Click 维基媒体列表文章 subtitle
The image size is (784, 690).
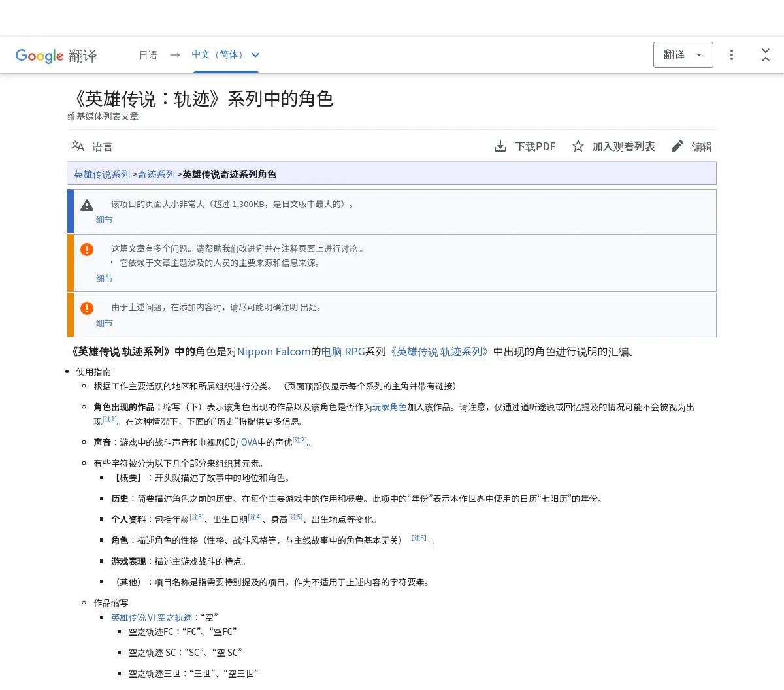[x=103, y=116]
